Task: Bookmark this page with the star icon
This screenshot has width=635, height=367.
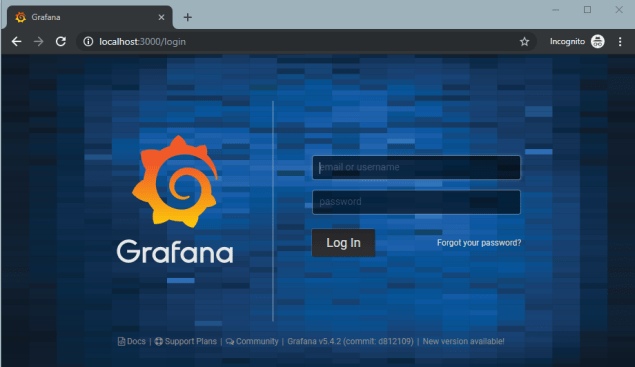Action: [524, 41]
